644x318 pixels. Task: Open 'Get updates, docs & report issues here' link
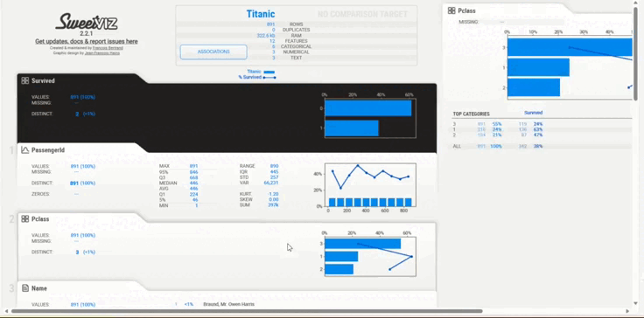coord(87,41)
